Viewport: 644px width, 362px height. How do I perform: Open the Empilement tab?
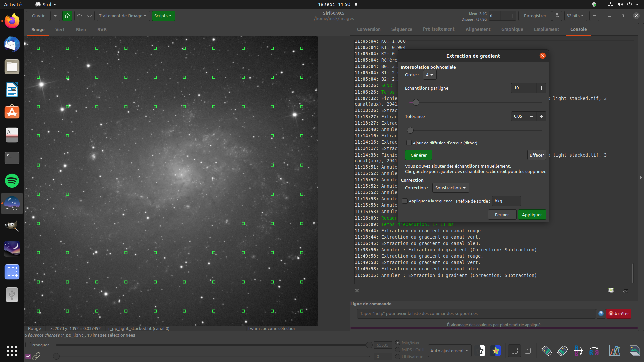click(x=546, y=29)
